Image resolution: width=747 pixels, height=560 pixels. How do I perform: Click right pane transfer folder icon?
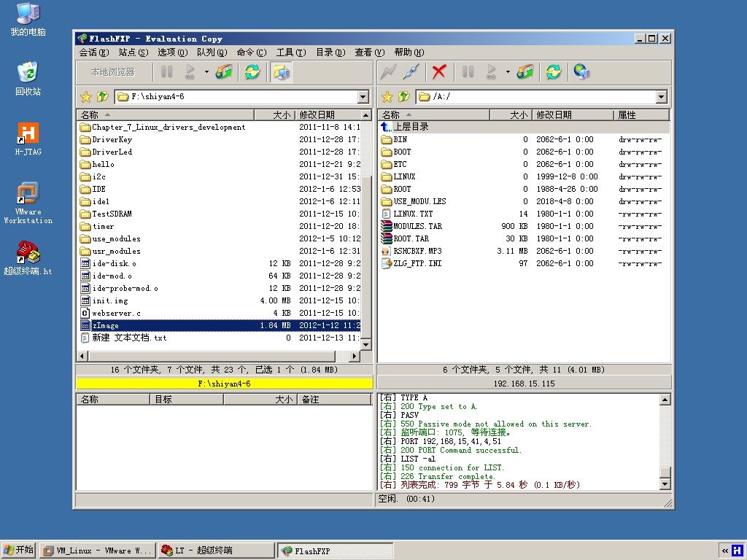525,72
